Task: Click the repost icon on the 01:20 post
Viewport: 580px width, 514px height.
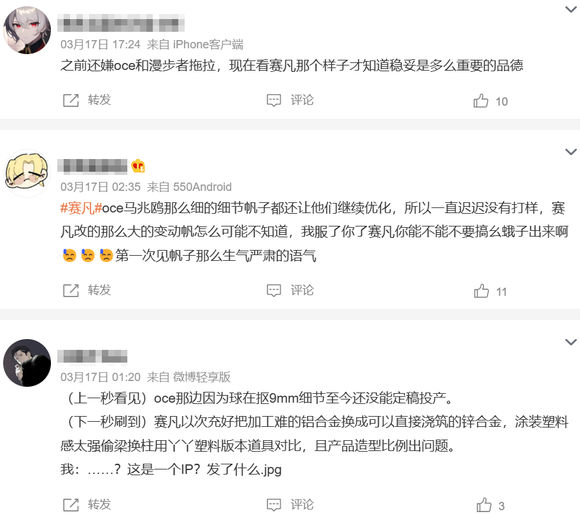Action: [x=71, y=505]
